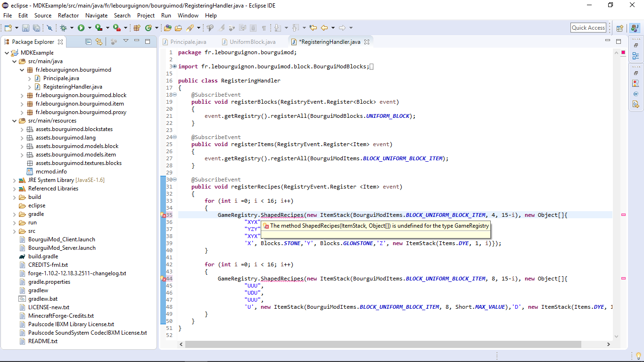Collapse All in Package Explorer
644x362 pixels.
[88, 42]
